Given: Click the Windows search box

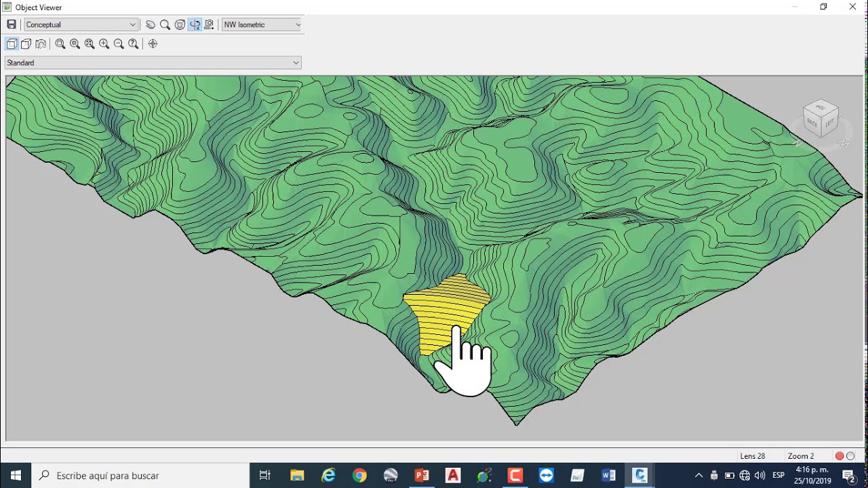Looking at the screenshot, I should click(x=140, y=476).
